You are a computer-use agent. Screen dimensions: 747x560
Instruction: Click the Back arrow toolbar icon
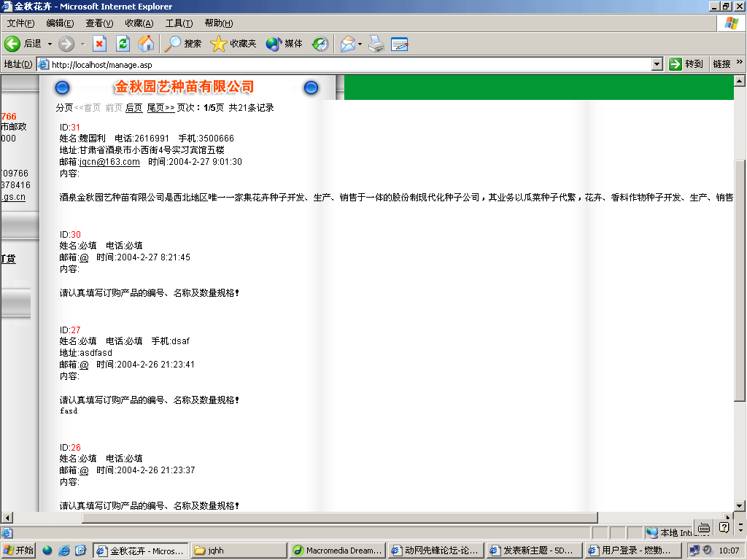click(12, 44)
